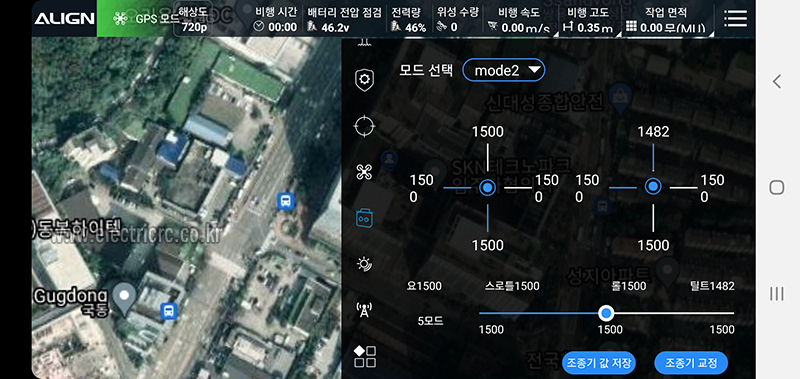Tap the drone icon beside GPS 모드

click(121, 19)
